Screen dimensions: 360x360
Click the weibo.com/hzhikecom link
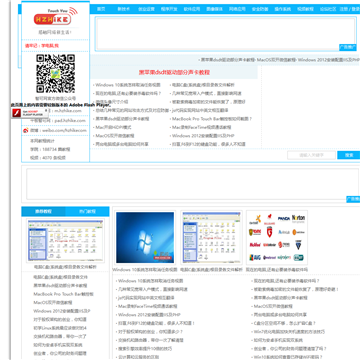coord(64,131)
